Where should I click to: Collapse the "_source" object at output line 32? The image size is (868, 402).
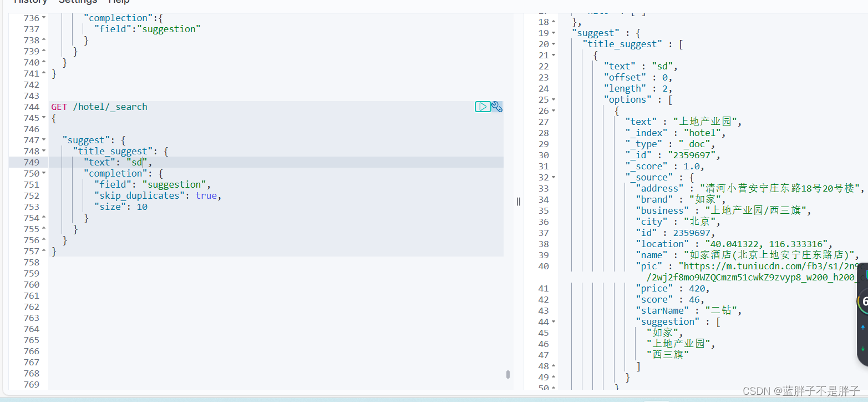coord(554,177)
